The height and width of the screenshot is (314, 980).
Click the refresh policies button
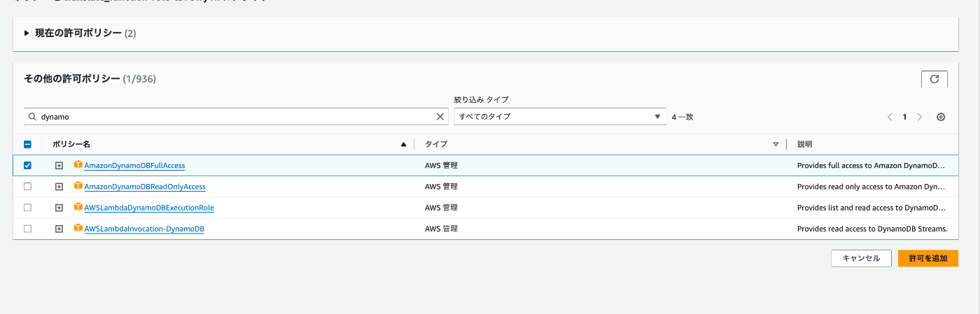pyautogui.click(x=934, y=79)
